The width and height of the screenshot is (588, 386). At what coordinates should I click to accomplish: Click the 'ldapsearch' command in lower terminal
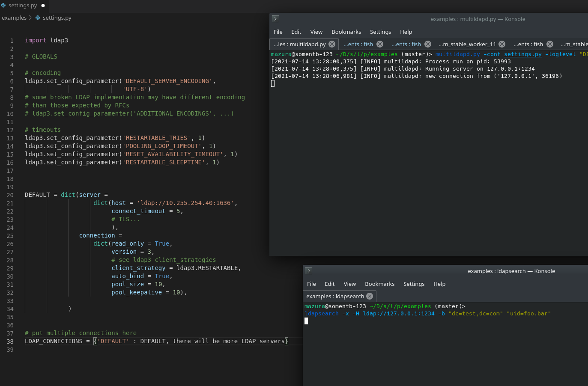(x=322, y=314)
